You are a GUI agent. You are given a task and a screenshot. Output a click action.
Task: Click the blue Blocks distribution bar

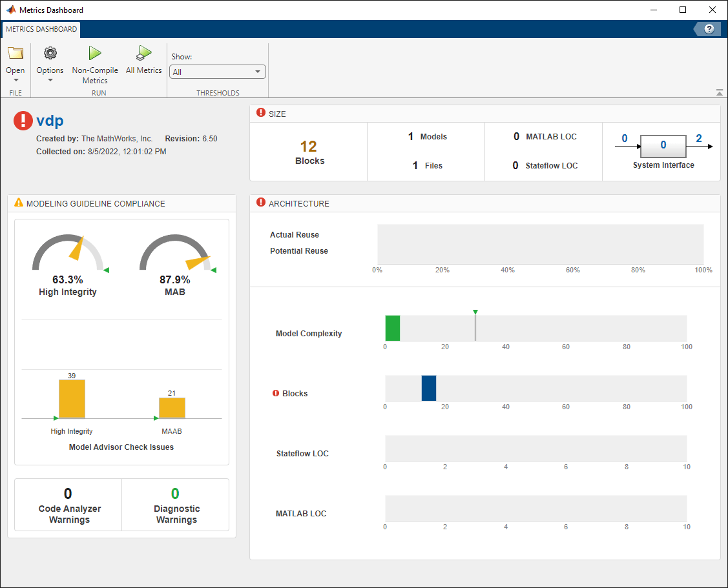pyautogui.click(x=429, y=388)
